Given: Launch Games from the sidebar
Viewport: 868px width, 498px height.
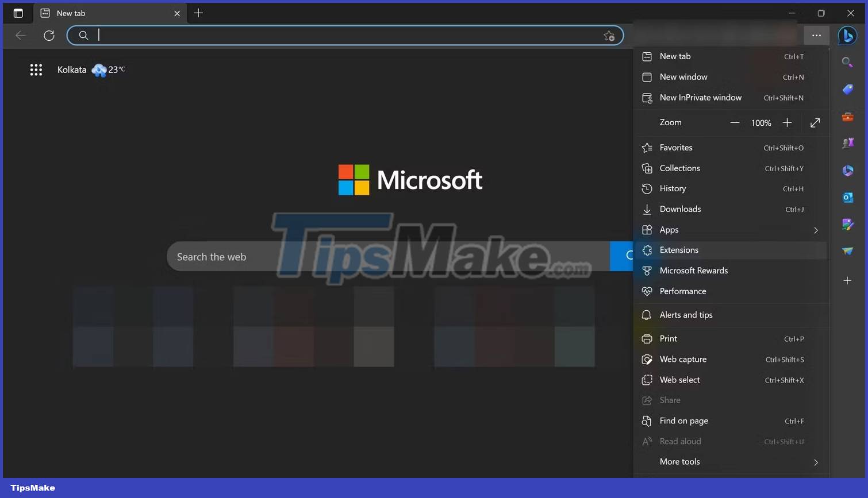Looking at the screenshot, I should (848, 143).
